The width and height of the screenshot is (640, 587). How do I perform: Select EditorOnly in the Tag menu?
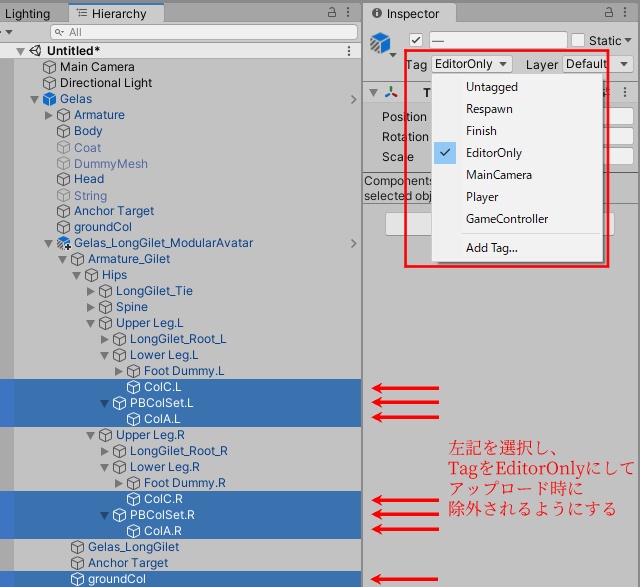tap(517, 153)
